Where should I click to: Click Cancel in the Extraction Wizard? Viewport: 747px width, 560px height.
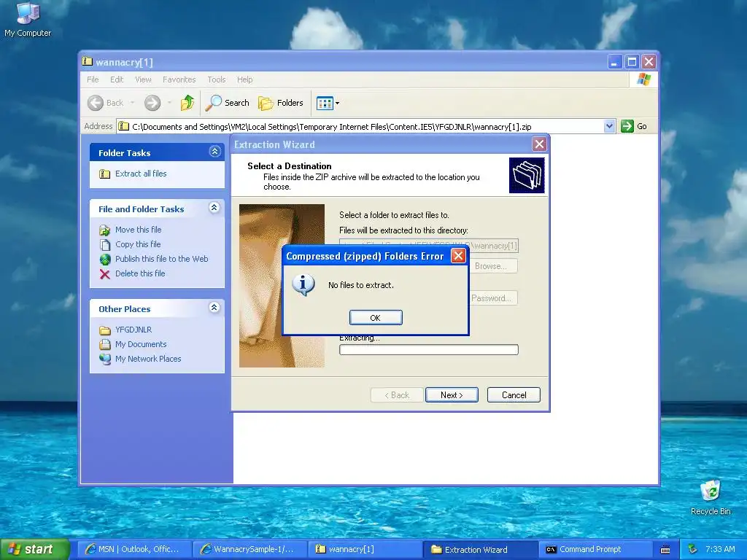coord(514,394)
